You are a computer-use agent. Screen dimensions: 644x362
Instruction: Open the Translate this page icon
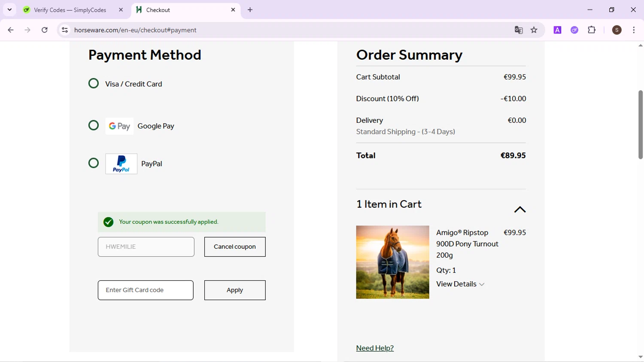519,30
